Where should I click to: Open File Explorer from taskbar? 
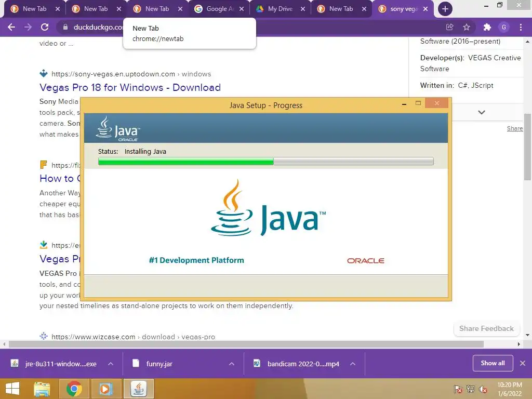point(42,389)
